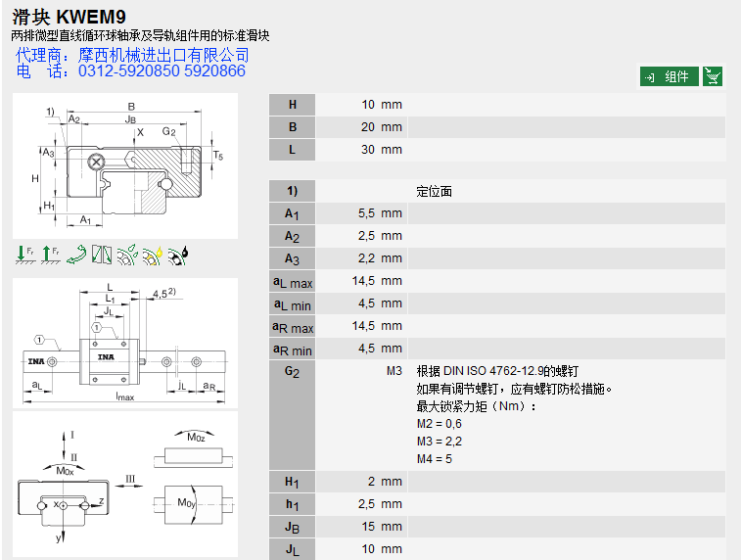This screenshot has width=741, height=560.
Task: Click the 滑块 KWEM9 title
Action: 69,17
